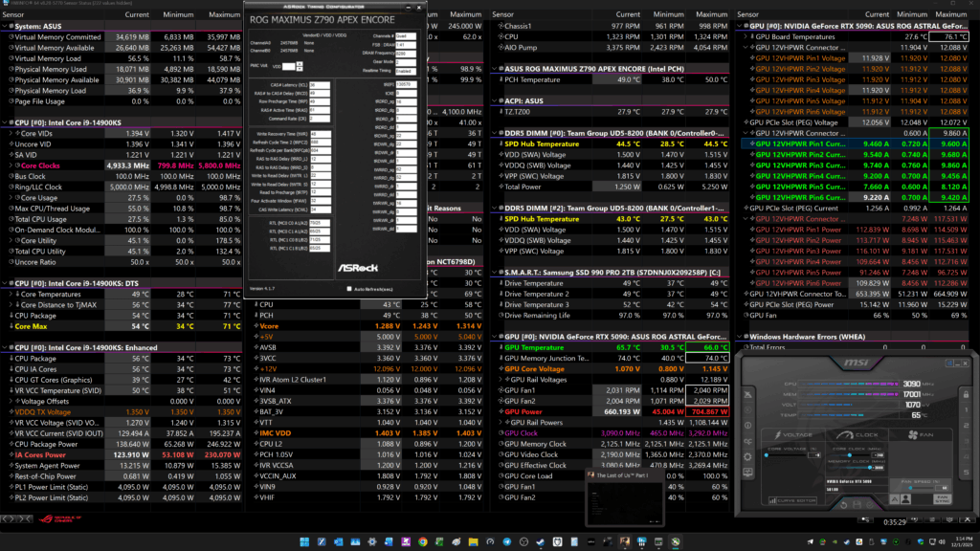
Task: Click the volume speaker icon in system tray
Action: [x=942, y=541]
